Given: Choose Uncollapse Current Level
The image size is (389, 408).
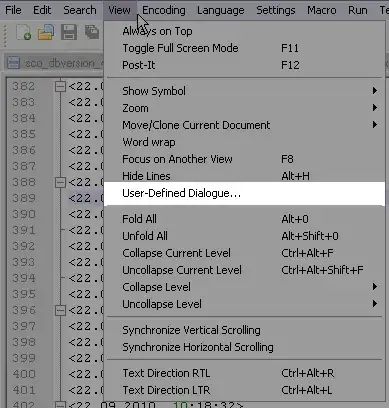Looking at the screenshot, I should tap(245, 270).
